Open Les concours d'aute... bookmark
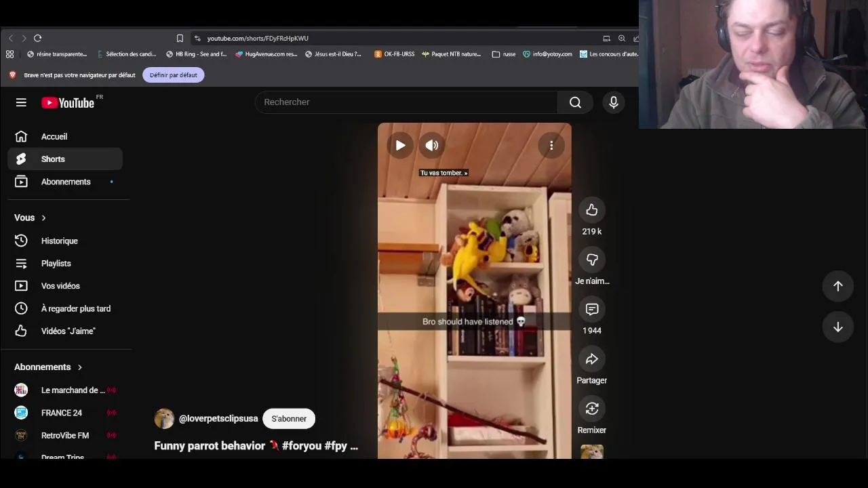 click(x=609, y=54)
